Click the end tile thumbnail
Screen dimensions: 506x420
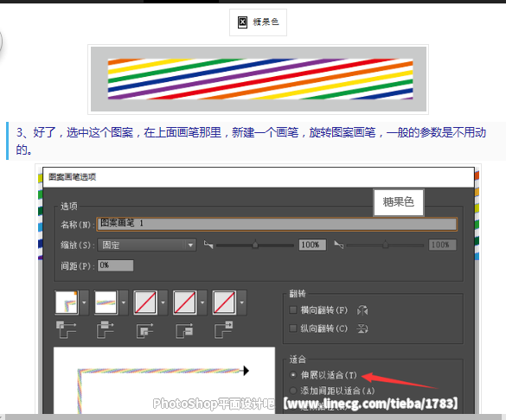pos(224,302)
